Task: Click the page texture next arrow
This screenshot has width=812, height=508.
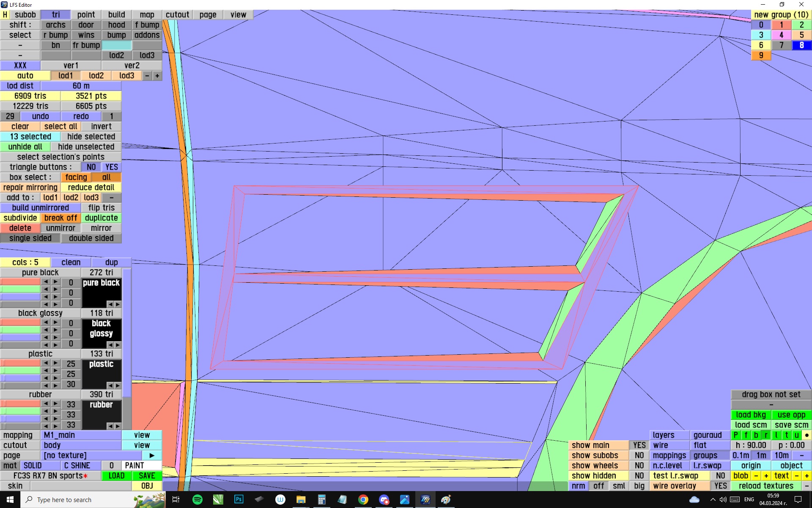Action: 152,456
